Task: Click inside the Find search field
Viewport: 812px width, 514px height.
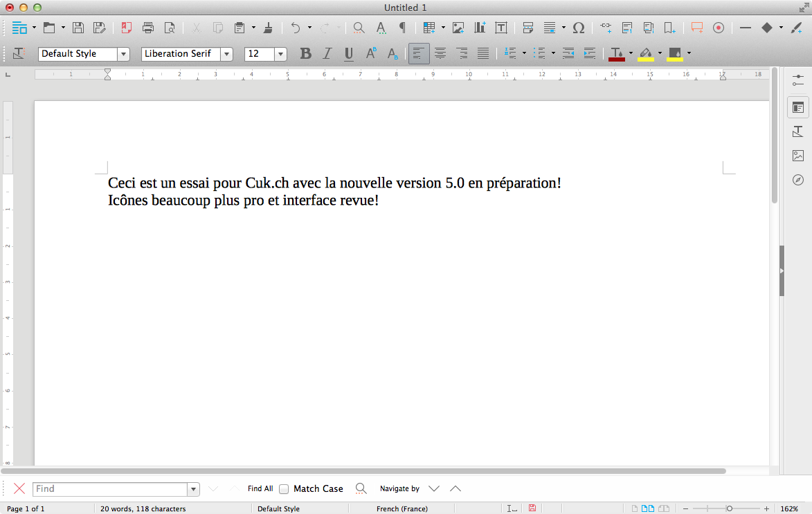Action: (x=110, y=488)
